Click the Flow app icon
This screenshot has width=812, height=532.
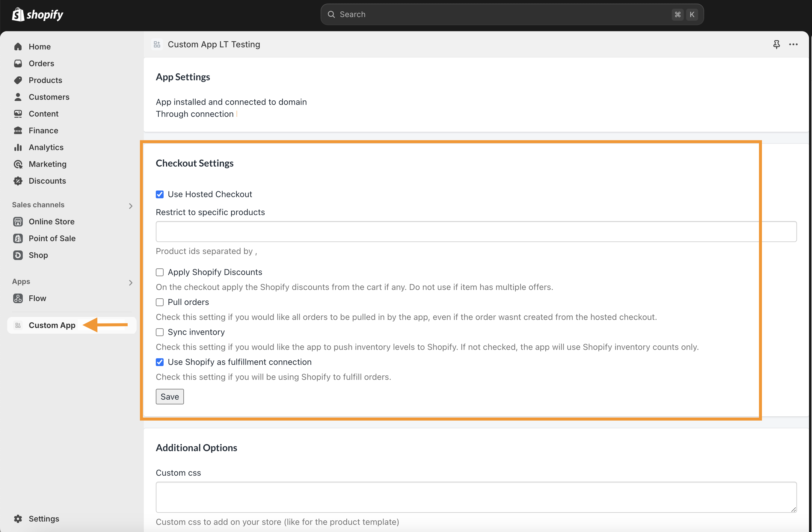point(18,298)
